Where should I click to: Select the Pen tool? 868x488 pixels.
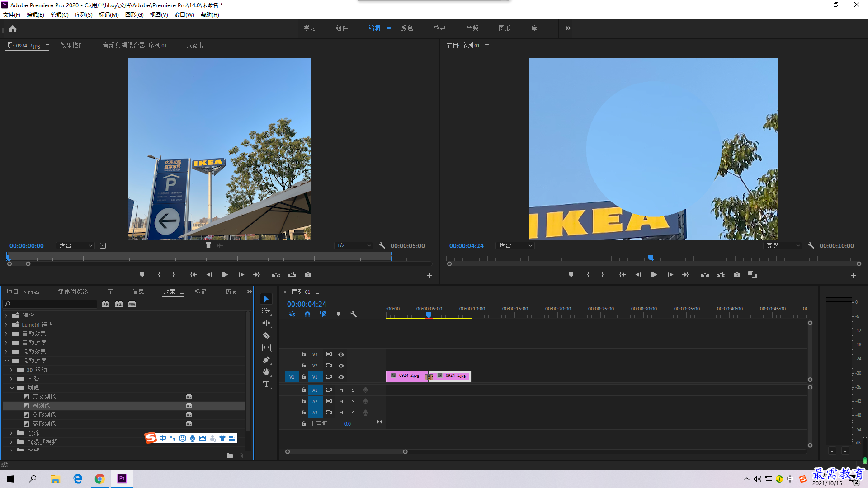pos(266,360)
